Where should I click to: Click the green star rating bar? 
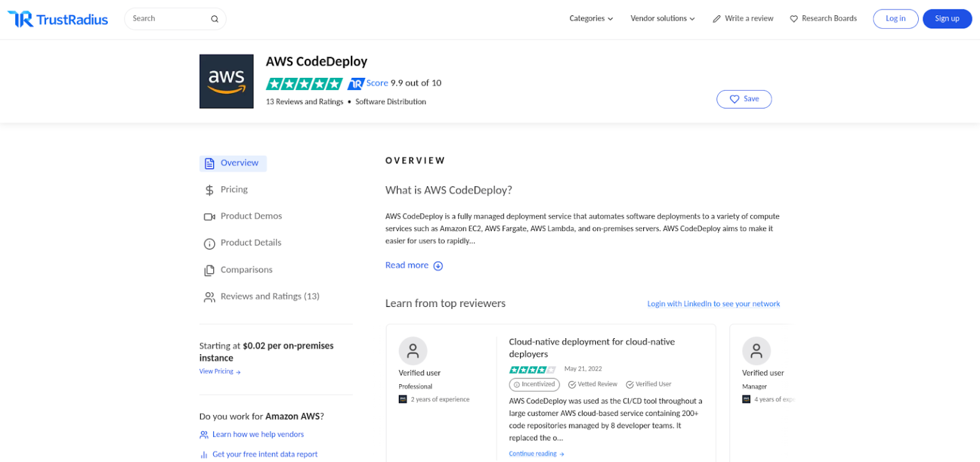point(304,84)
